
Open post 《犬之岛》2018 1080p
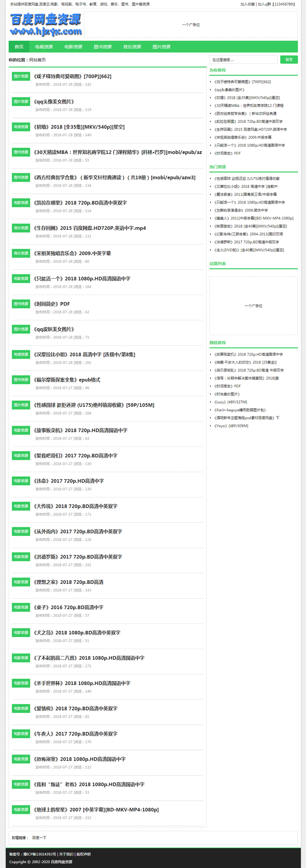point(77,633)
